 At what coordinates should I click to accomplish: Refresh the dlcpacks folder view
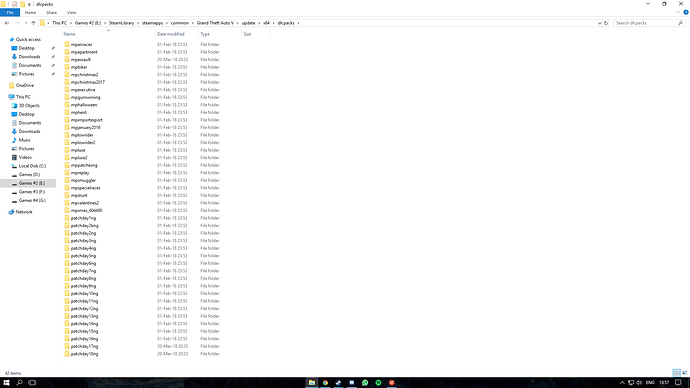click(x=606, y=23)
